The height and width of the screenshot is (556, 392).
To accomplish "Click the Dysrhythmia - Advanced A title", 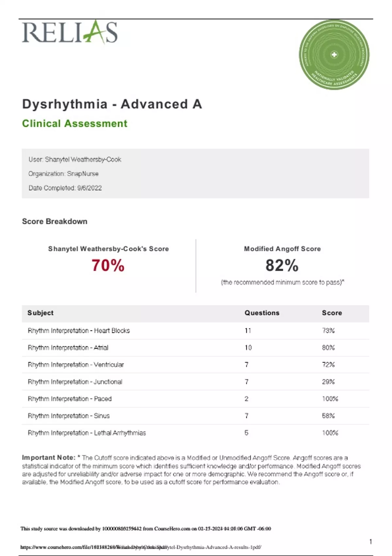I will pyautogui.click(x=112, y=104).
